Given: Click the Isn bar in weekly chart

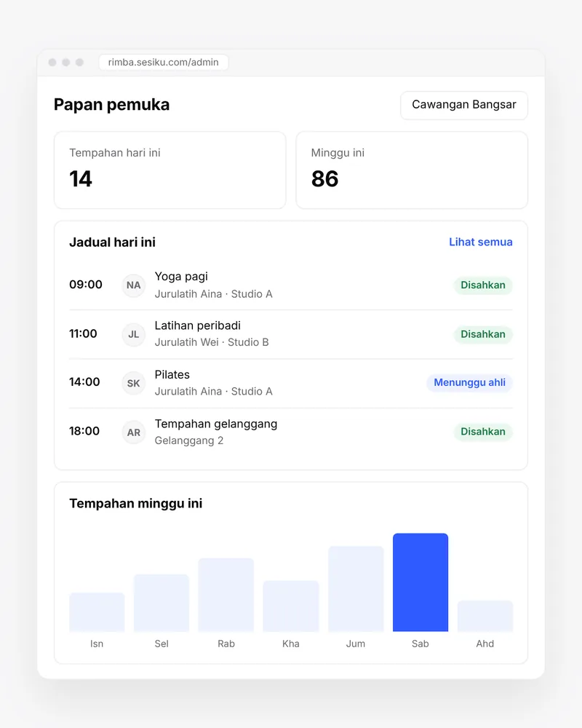Looking at the screenshot, I should click(x=97, y=612).
